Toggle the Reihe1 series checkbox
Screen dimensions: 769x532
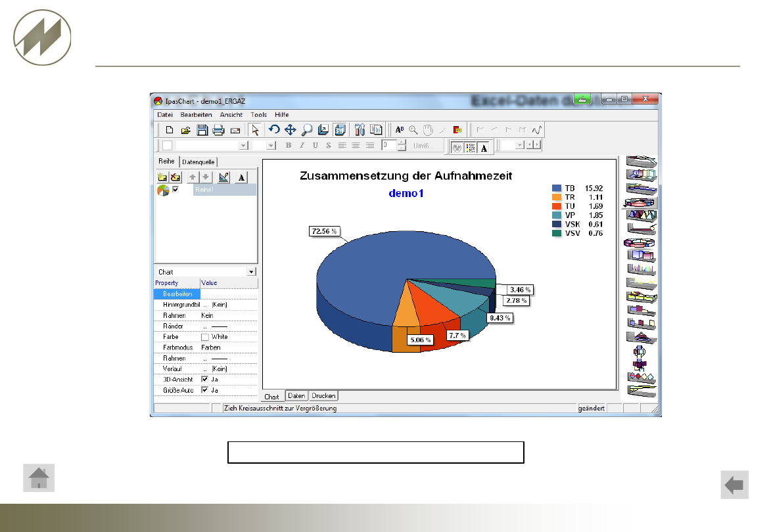tap(175, 189)
